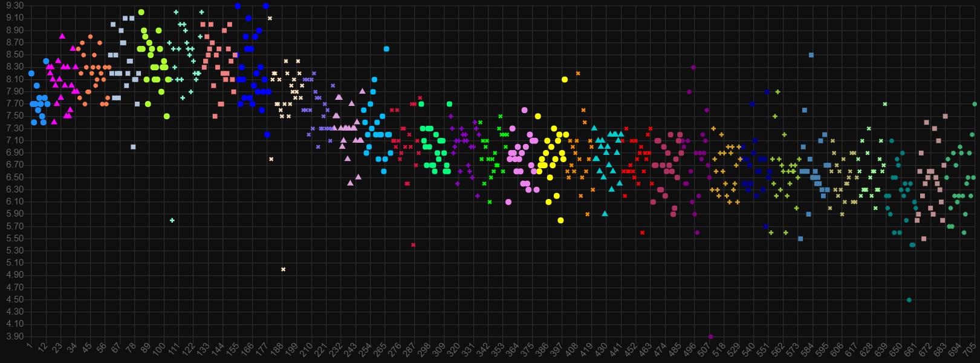Viewport: 980px width, 363px height.
Task: Click the highest sea-green circle at far right
Action: (975, 104)
